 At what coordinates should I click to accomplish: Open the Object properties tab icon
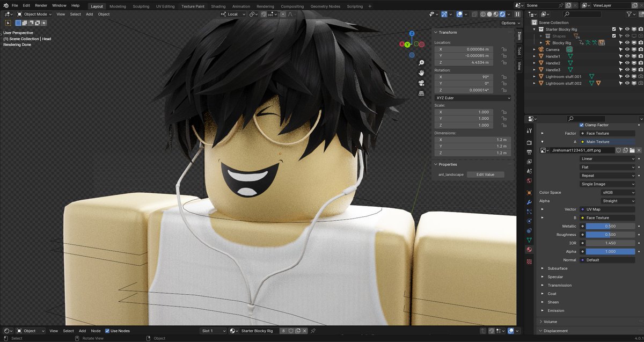pos(529,192)
